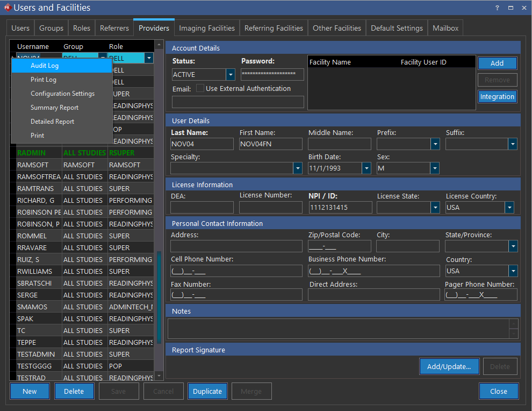Screen dimensions: 532x411
Task: Click the NPI / ID input field
Action: click(x=340, y=208)
